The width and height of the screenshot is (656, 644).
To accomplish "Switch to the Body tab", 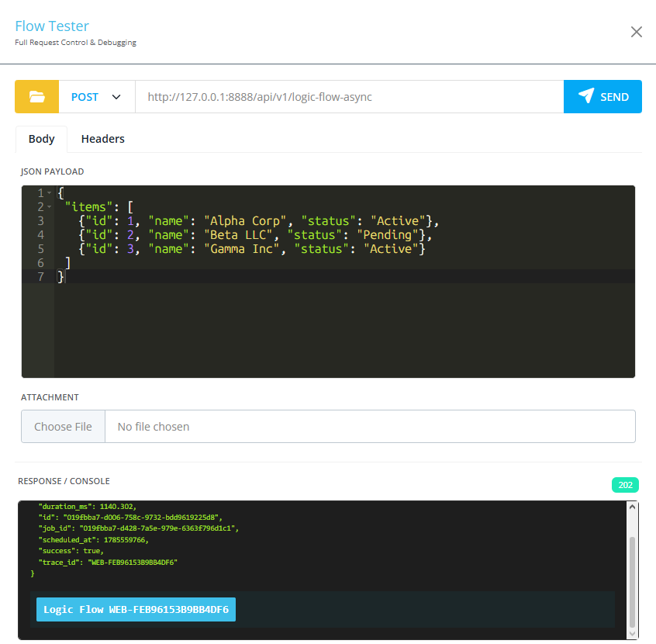I will coord(41,139).
